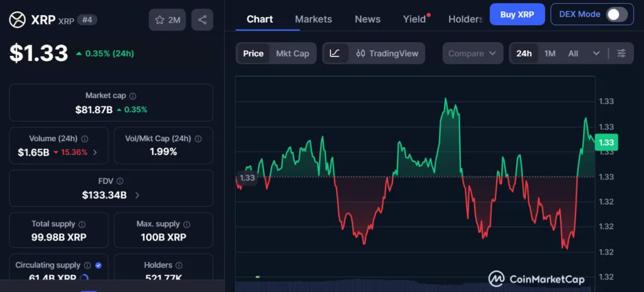
Task: Open chart settings sliders icon
Action: tap(621, 53)
